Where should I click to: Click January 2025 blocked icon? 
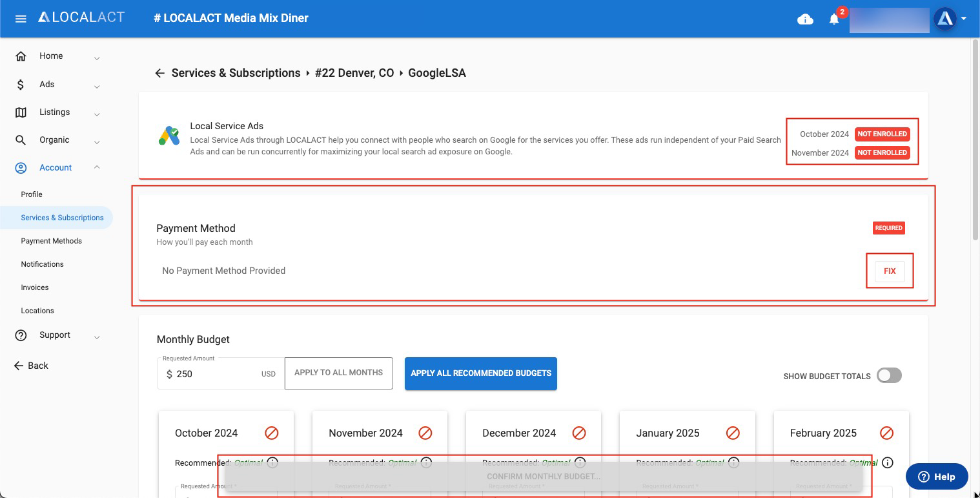point(733,433)
